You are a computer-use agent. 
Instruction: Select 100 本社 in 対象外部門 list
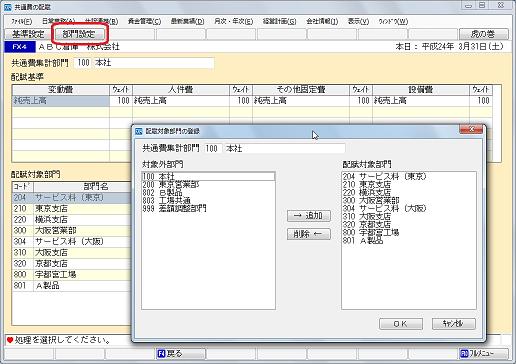[x=208, y=176]
